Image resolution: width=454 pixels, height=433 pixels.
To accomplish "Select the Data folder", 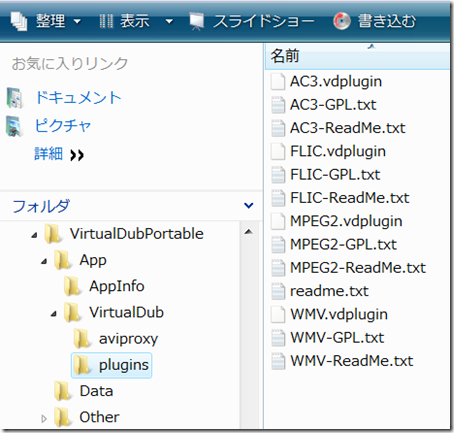I will [x=96, y=391].
